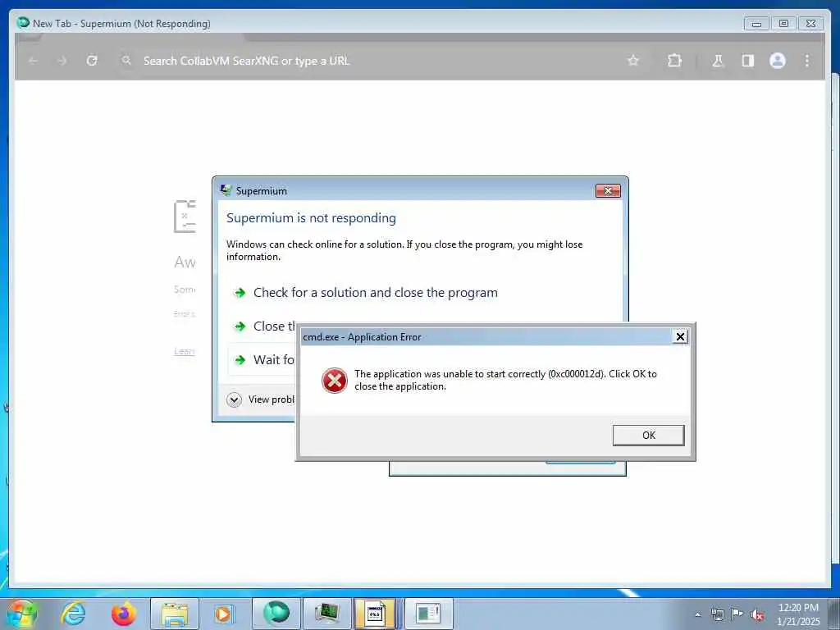Select the green-monitor taskbar application
This screenshot has height=630, width=840.
click(x=326, y=614)
